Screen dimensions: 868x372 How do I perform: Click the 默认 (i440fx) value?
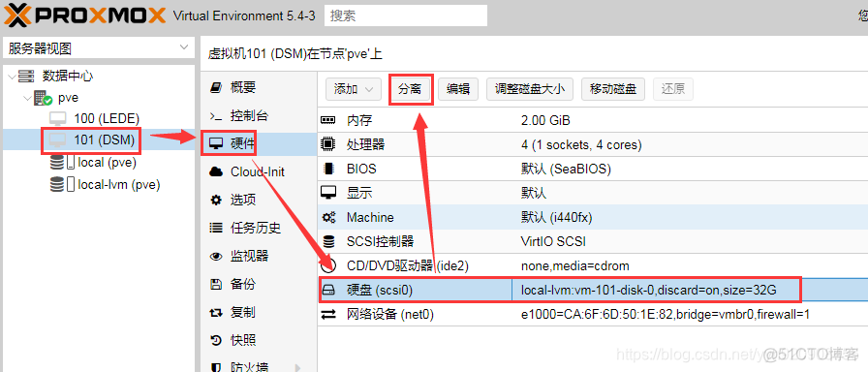point(556,218)
